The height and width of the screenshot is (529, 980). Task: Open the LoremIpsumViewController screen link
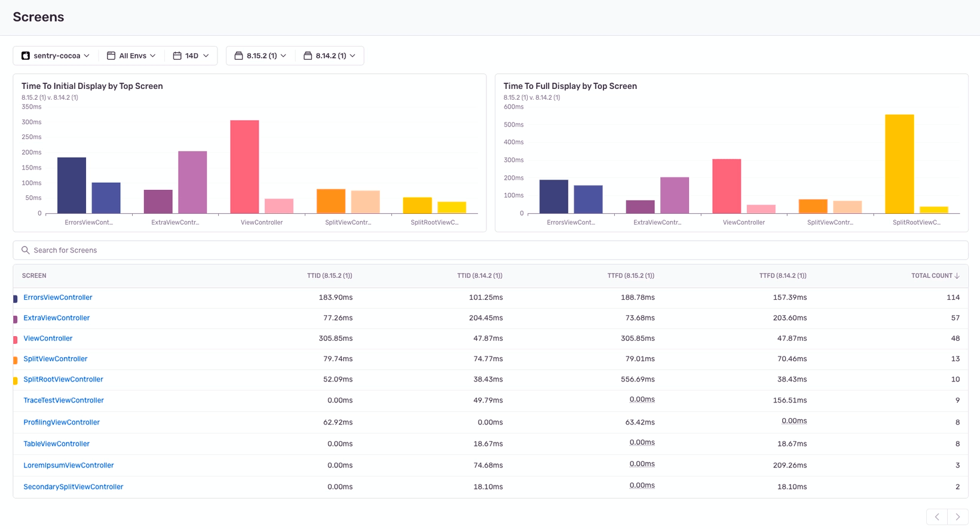[x=69, y=465]
